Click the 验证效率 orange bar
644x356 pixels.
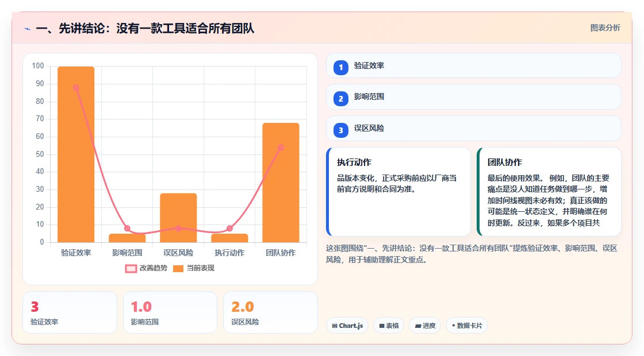[76, 154]
